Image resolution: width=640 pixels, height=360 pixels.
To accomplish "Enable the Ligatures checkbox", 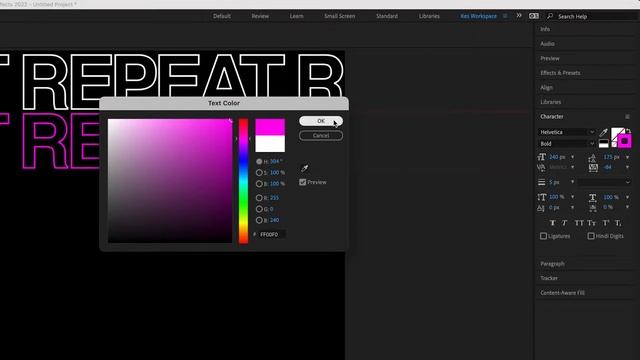I will click(x=543, y=236).
